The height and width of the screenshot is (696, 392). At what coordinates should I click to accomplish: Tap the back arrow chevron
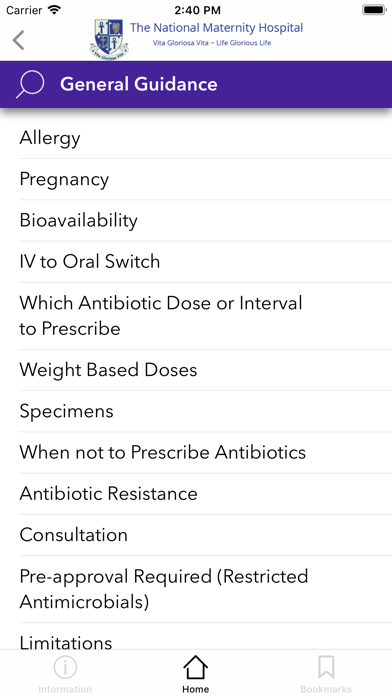coord(18,40)
